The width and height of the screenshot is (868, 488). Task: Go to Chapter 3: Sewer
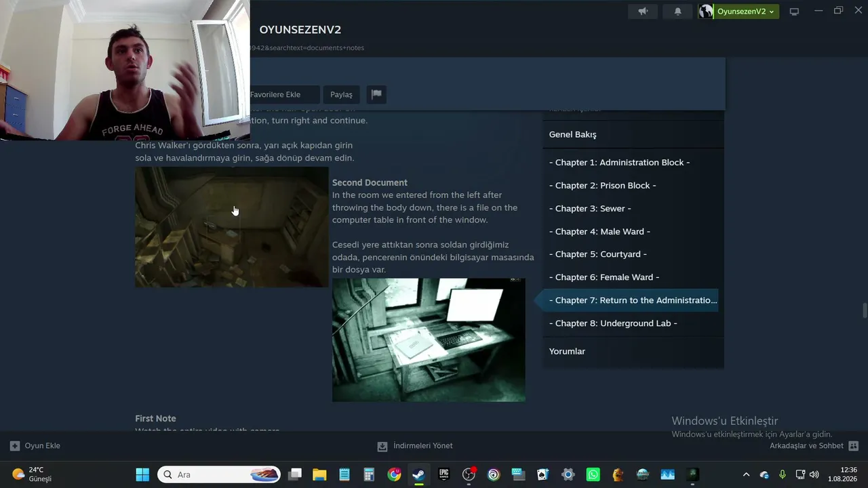[590, 209]
